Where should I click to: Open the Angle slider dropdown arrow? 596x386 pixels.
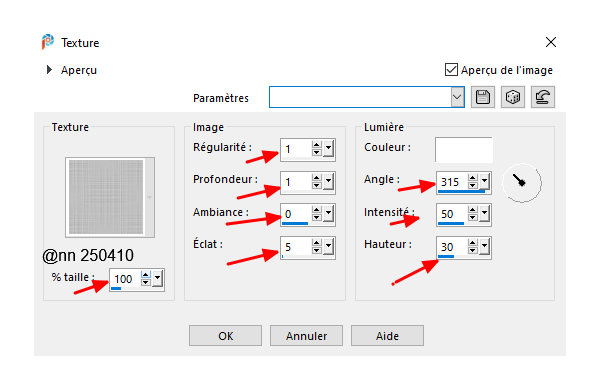(484, 182)
